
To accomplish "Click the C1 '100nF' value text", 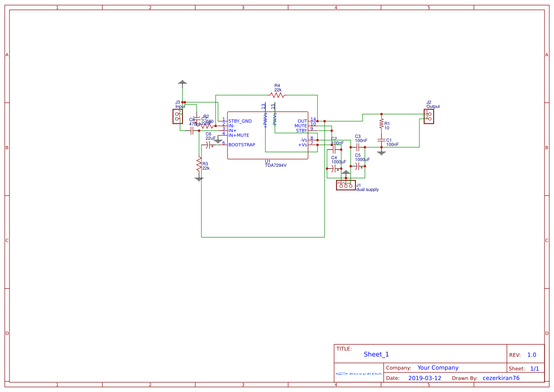I will [x=392, y=145].
